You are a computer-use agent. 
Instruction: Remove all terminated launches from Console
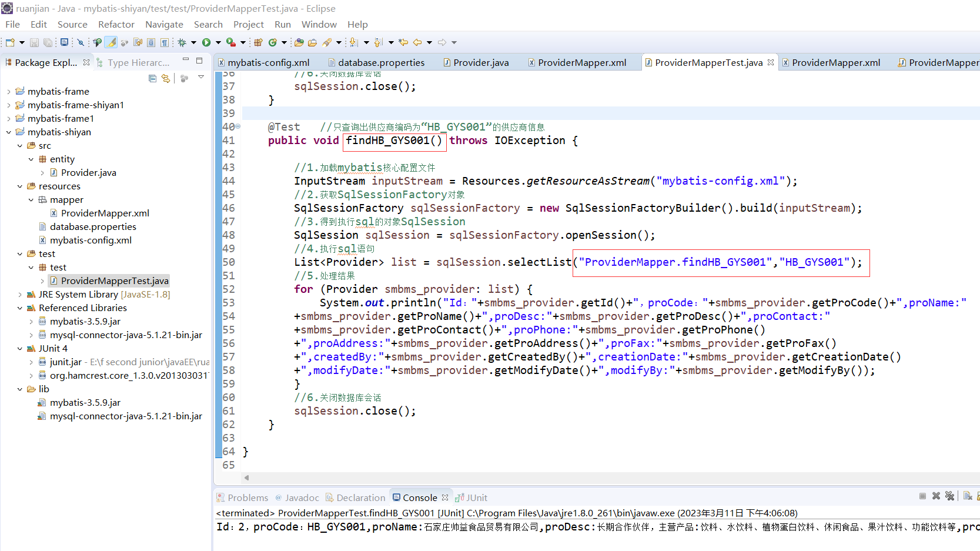click(949, 496)
